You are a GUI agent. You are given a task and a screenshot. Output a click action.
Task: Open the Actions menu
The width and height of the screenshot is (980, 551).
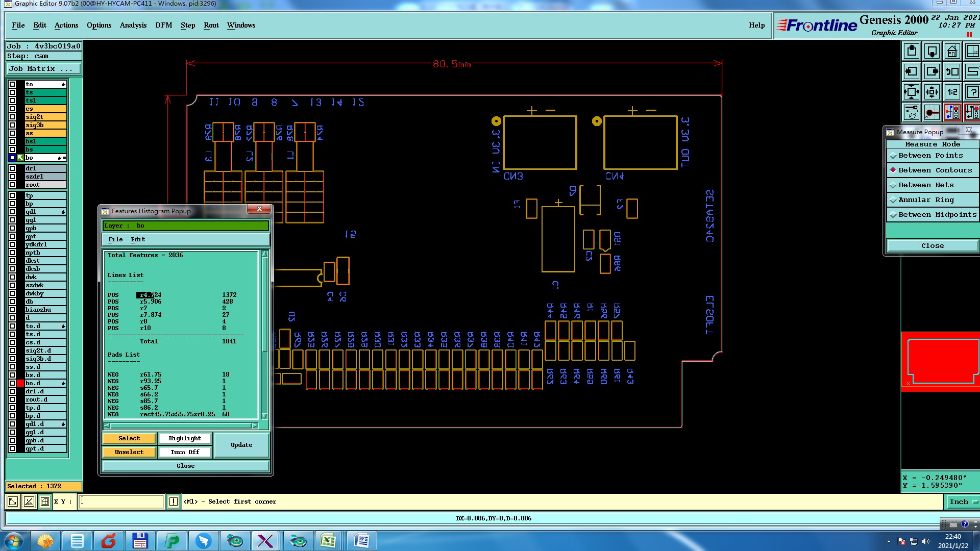pyautogui.click(x=66, y=25)
